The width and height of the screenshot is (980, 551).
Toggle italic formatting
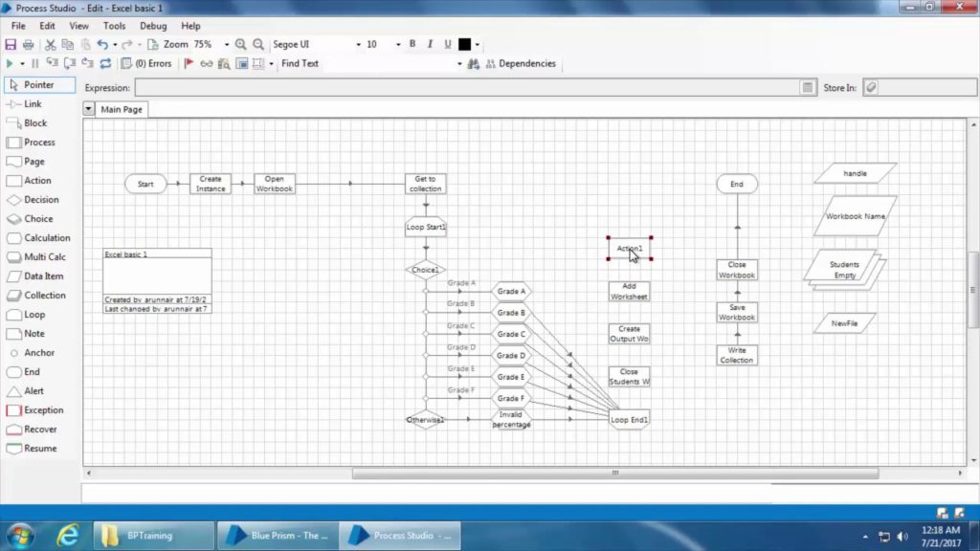click(x=431, y=44)
